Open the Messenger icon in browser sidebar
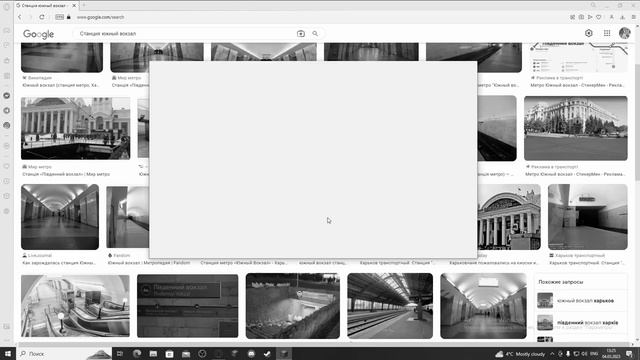 point(7,96)
